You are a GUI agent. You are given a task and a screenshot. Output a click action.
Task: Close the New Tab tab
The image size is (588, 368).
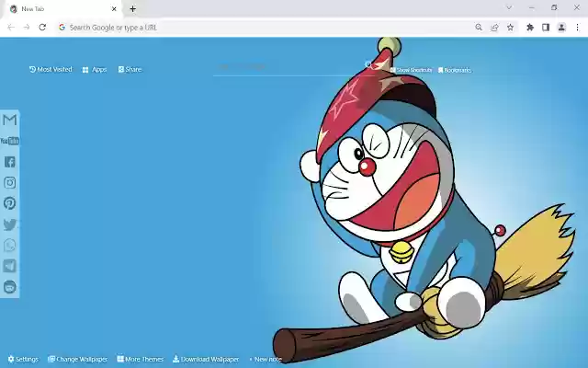(114, 8)
